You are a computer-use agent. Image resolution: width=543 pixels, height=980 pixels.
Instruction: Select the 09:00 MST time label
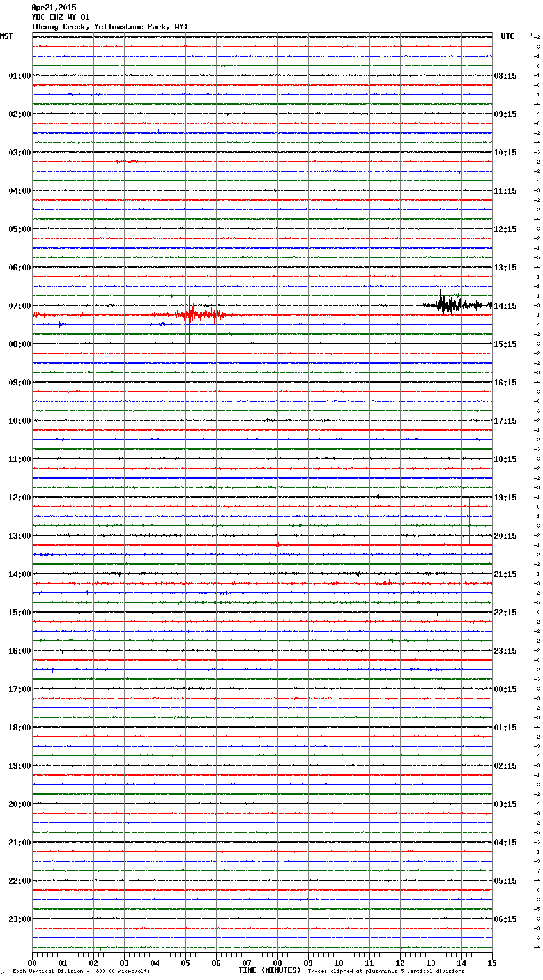[20, 383]
